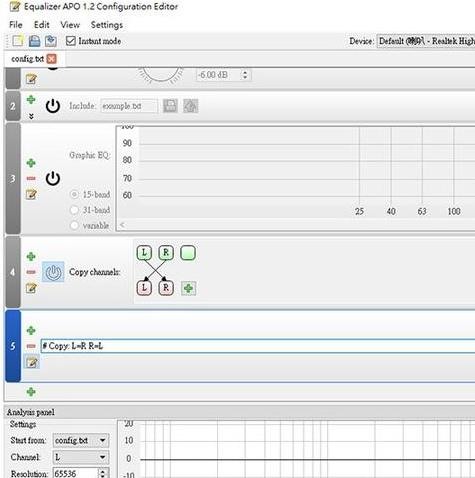
Task: Remove the Graphic EQ filter in row 3
Action: coord(31,178)
